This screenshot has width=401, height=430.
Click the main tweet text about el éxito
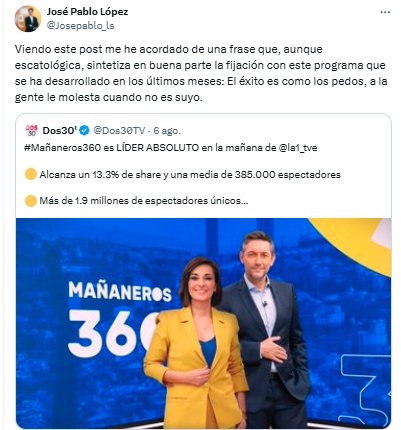[x=201, y=73]
